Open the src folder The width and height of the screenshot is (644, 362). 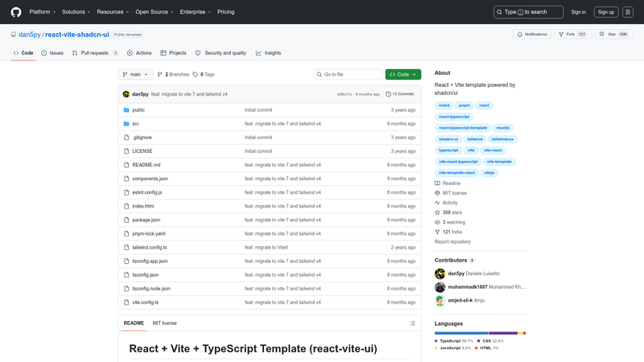click(135, 124)
